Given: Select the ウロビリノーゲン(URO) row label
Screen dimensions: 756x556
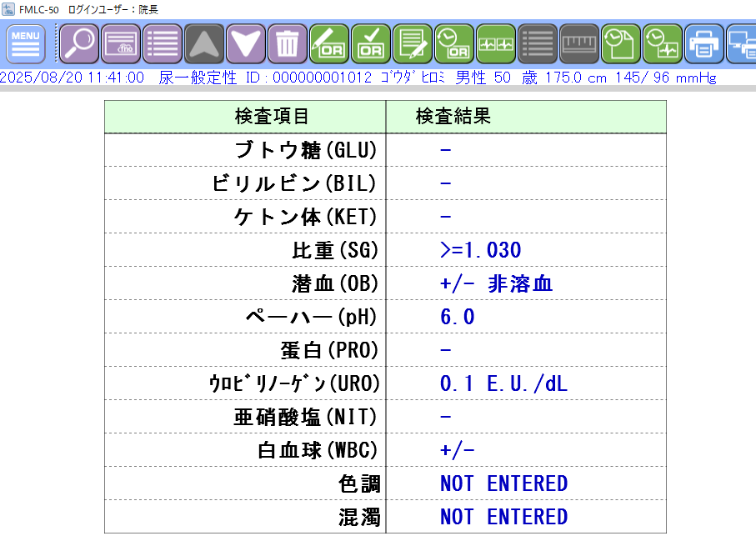Looking at the screenshot, I should [x=294, y=383].
